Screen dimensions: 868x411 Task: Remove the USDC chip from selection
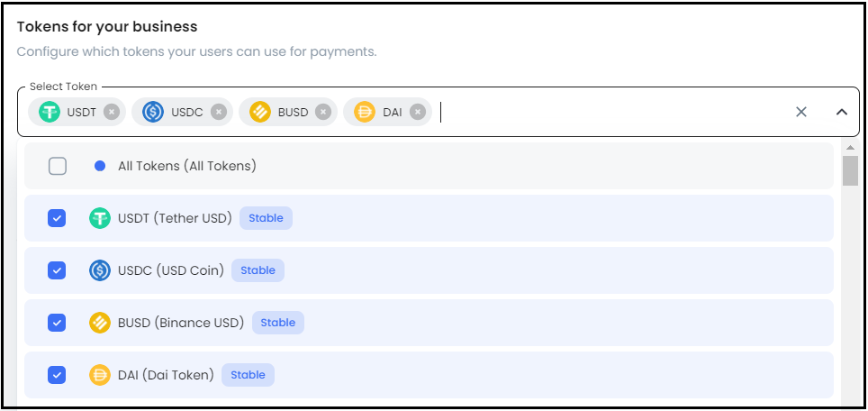click(219, 112)
